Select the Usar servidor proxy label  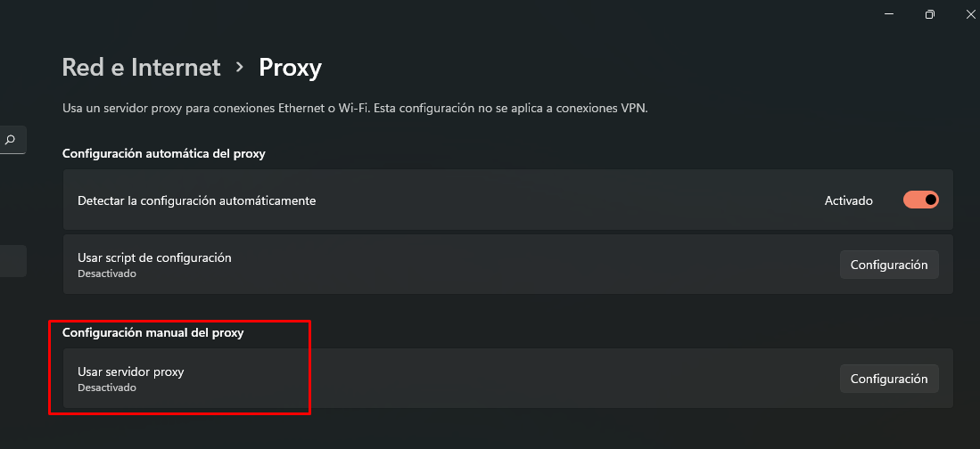[130, 371]
